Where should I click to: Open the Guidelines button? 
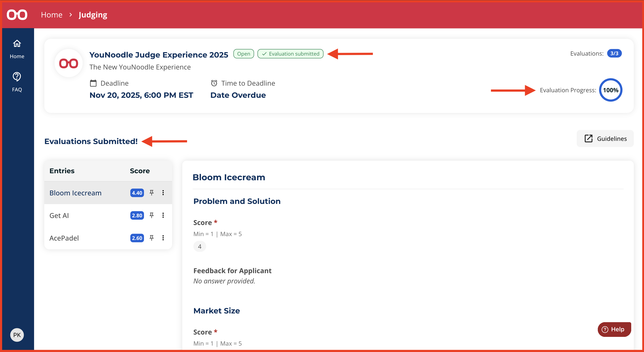click(x=605, y=138)
